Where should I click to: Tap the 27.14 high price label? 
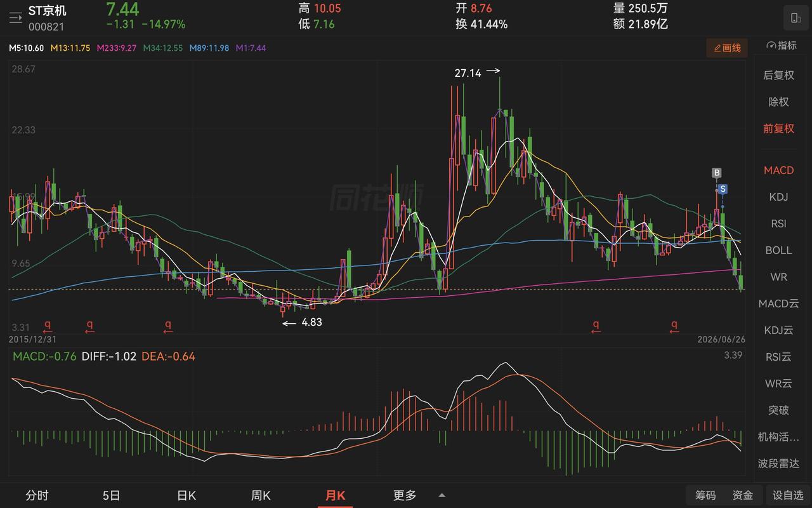[x=468, y=73]
